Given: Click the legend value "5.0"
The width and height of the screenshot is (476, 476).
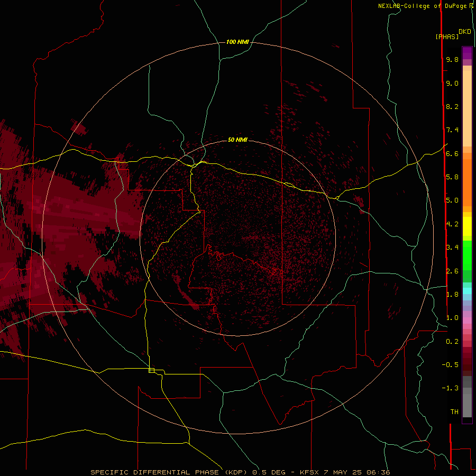Looking at the screenshot, I should (x=452, y=200).
